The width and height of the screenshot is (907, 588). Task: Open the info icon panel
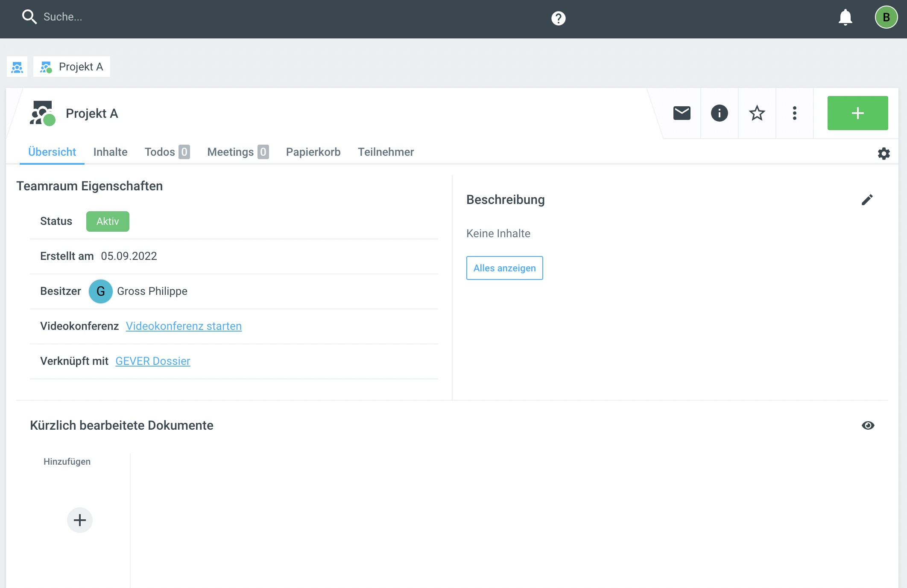[719, 113]
